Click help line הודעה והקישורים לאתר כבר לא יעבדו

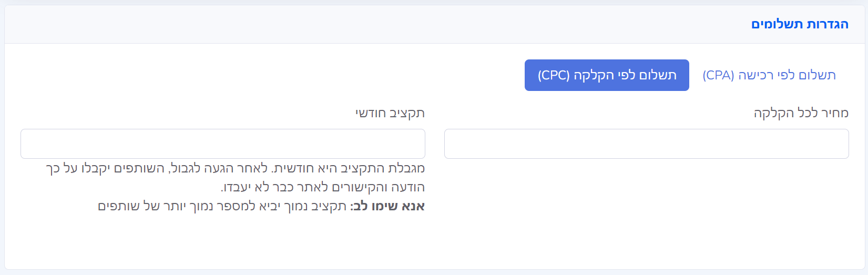322,187
